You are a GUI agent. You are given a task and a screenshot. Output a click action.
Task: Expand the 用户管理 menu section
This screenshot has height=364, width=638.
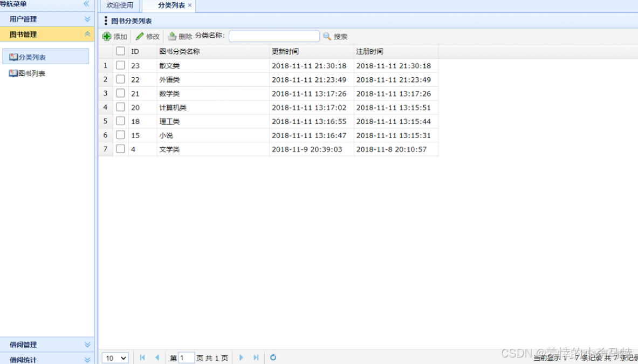(x=47, y=19)
